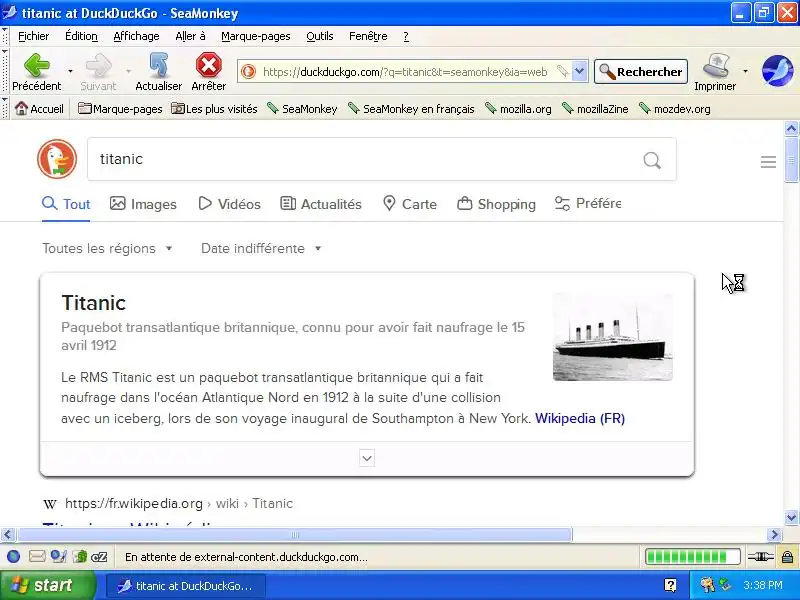Viewport: 800px width, 600px height.
Task: Follow the Wikipedia (FR) link
Action: (x=580, y=418)
